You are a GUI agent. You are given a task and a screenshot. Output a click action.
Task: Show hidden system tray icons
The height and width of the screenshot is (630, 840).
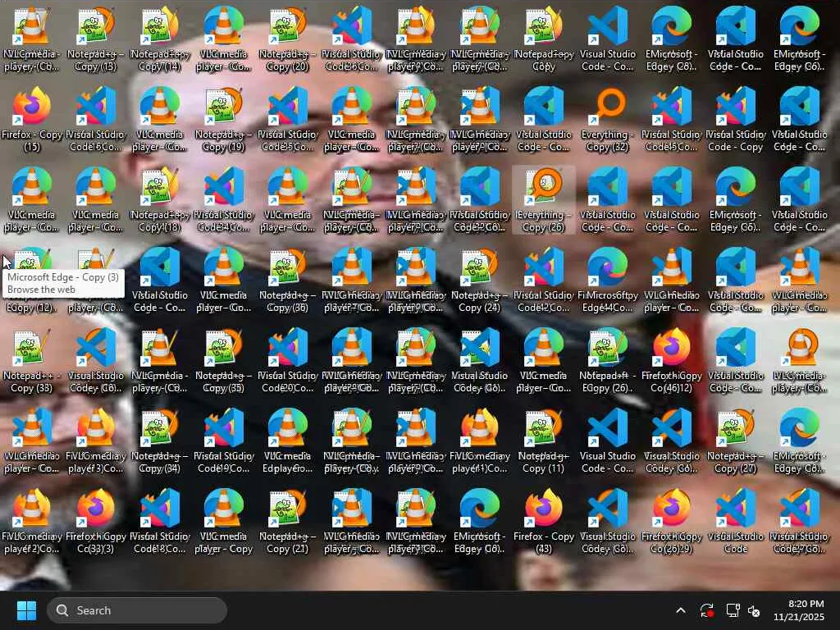pos(680,610)
